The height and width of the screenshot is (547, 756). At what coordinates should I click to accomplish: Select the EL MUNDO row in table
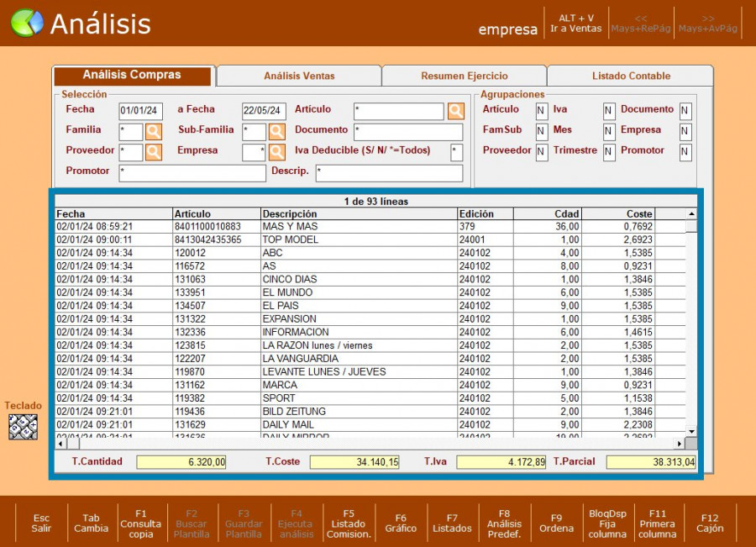(x=287, y=292)
